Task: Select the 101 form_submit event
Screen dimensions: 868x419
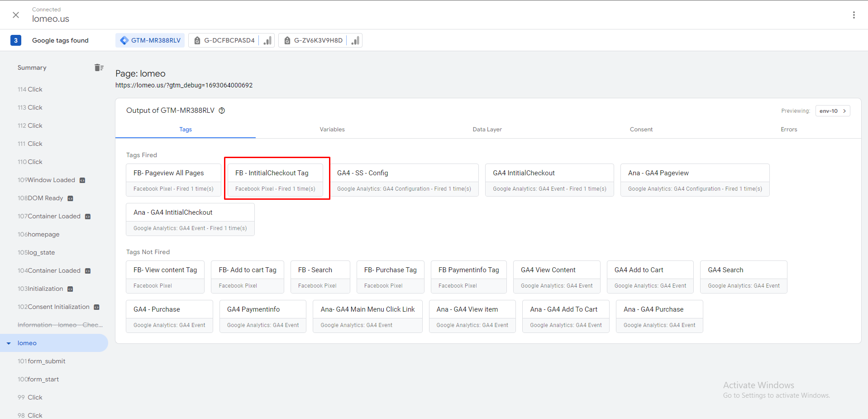Action: 42,361
